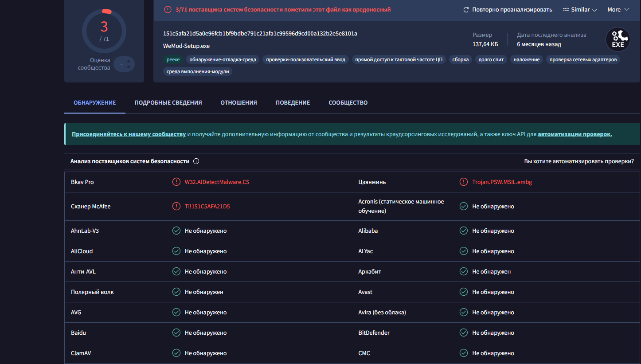Click the WeMod-Setup.exe file name
This screenshot has width=641, height=364.
tap(187, 46)
